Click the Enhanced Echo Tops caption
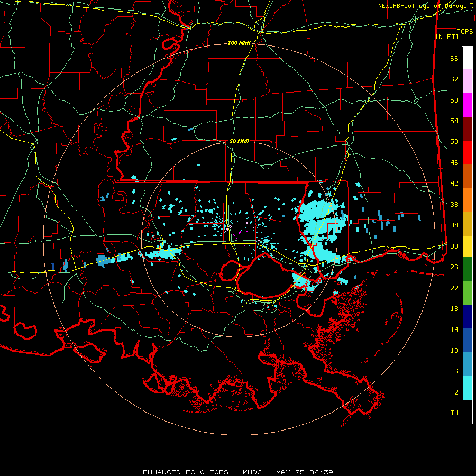Screen dimensions: 476x476 coord(237,472)
